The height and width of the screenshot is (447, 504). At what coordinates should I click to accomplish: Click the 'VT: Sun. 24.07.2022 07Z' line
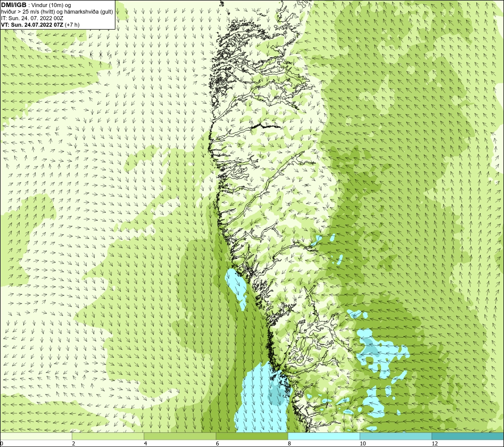32,25
